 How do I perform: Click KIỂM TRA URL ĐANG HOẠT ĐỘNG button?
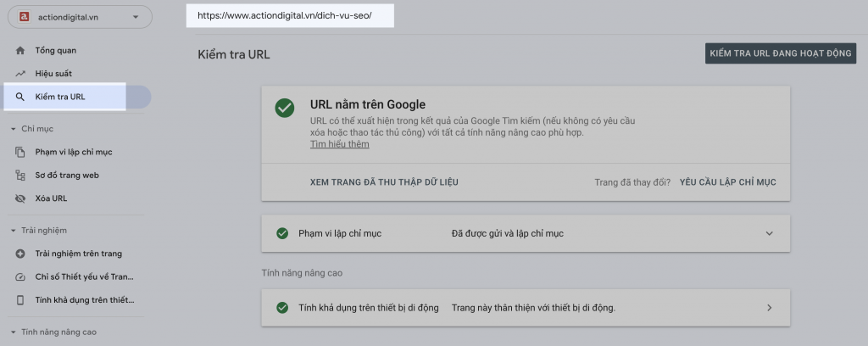781,53
